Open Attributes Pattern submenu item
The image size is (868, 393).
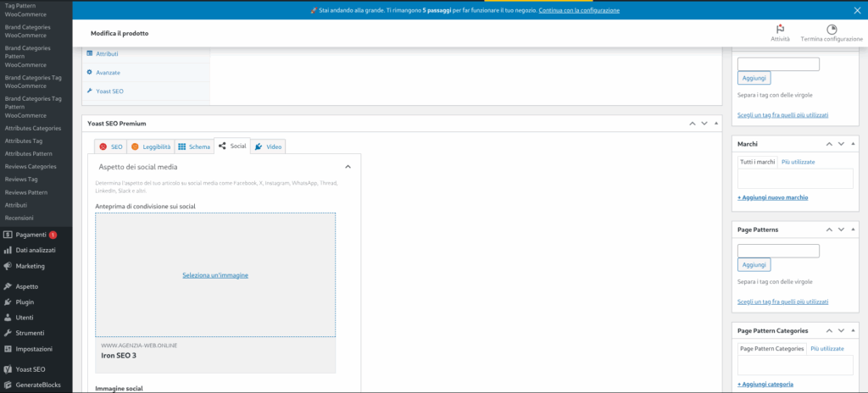(28, 153)
